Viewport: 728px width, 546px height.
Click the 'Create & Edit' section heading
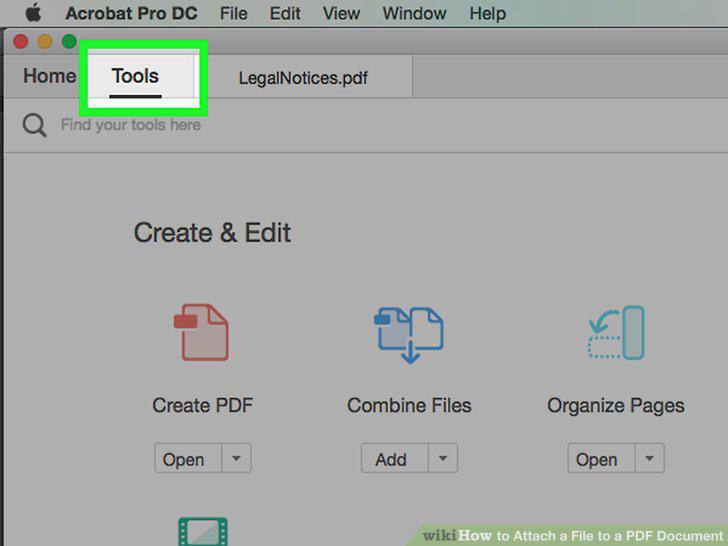tap(212, 232)
